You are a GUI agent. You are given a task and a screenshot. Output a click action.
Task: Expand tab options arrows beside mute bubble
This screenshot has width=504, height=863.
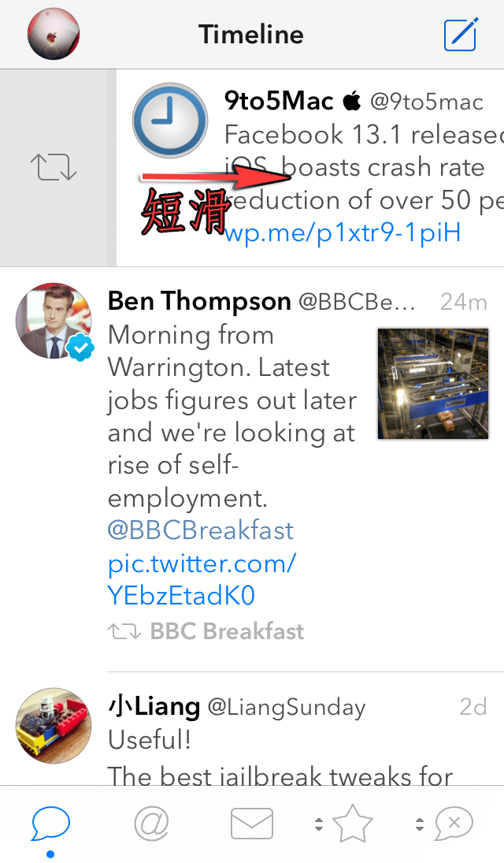419,824
